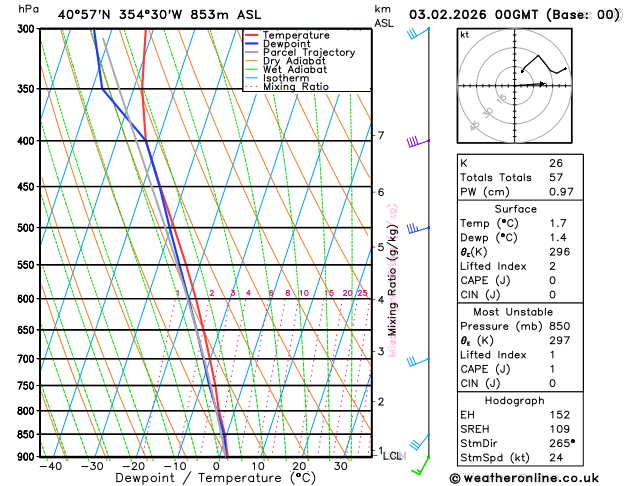Click the LCL marker label

pos(392,456)
